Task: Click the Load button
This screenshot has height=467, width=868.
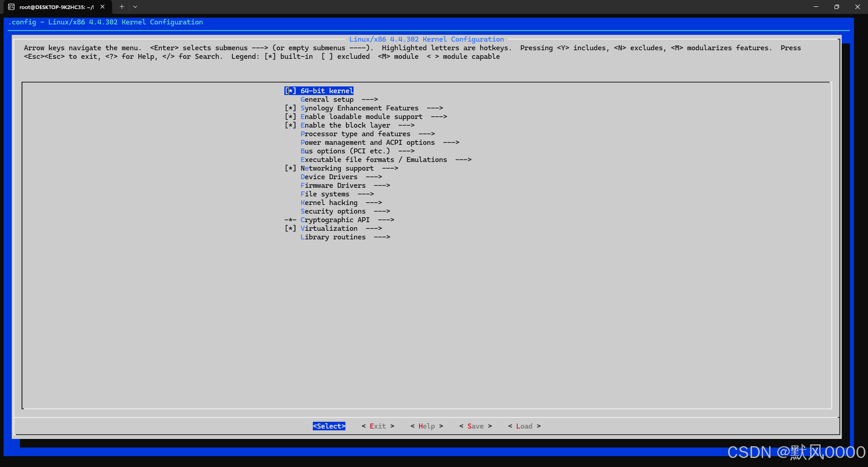Action: click(x=524, y=426)
